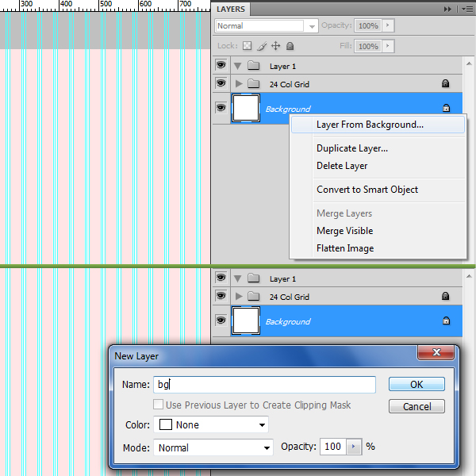Open the layer Opacity slider arrow in Layers panel
This screenshot has height=476, width=476.
click(x=388, y=25)
